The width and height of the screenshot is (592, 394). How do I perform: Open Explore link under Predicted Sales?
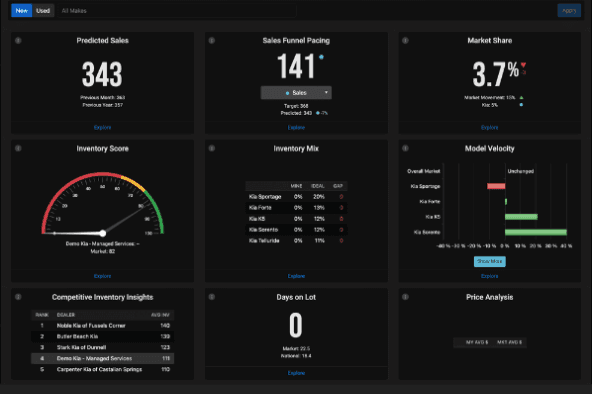coord(102,128)
